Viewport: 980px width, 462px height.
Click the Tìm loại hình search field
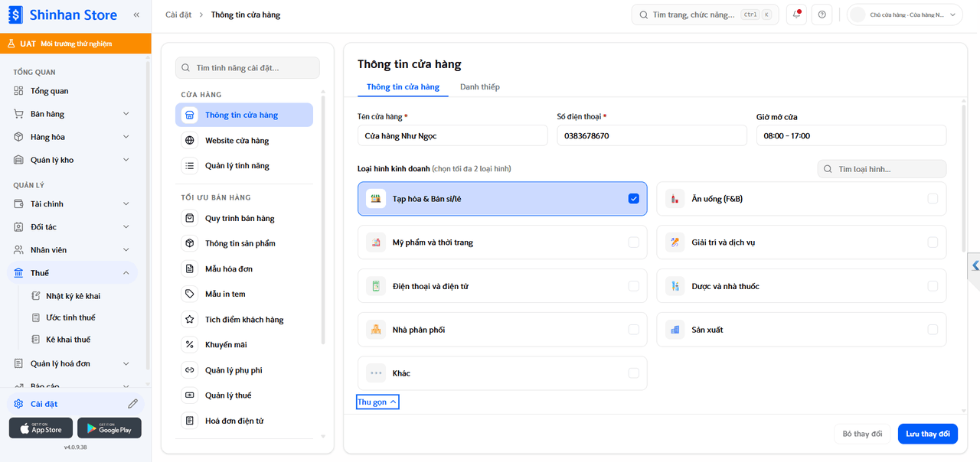pos(882,169)
